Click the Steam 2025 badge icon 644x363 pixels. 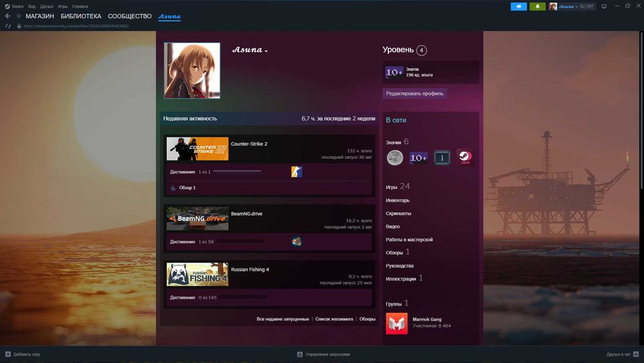465,157
